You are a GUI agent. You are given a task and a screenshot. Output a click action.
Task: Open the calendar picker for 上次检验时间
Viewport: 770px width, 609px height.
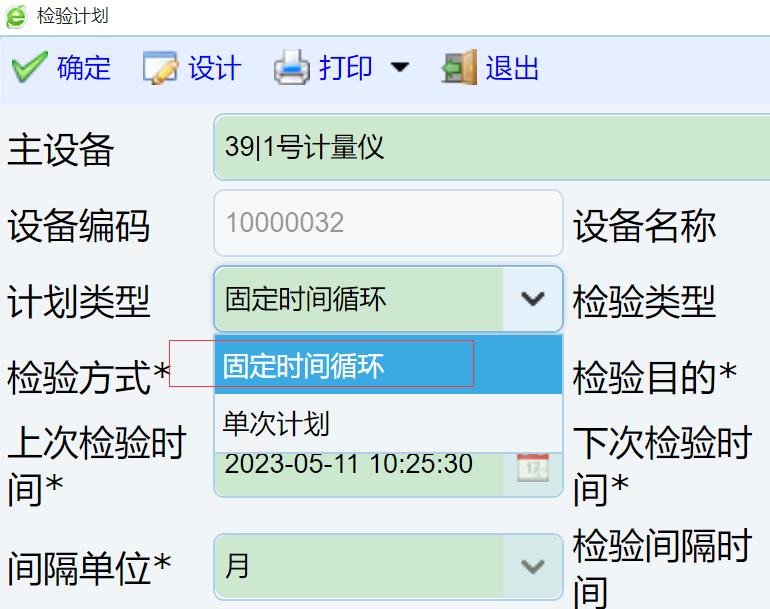pos(532,466)
